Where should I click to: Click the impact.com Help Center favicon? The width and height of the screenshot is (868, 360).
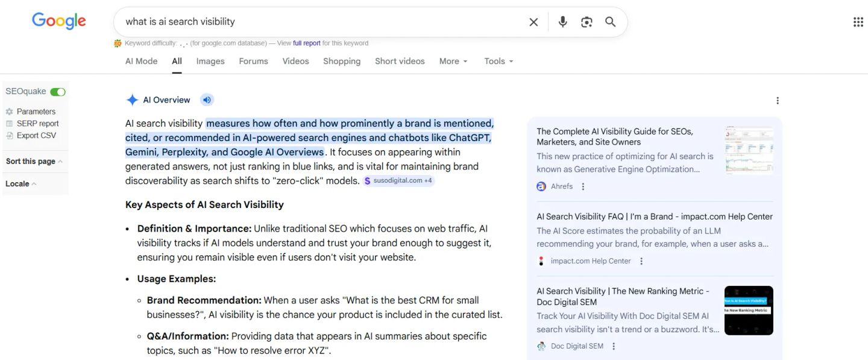pos(541,261)
